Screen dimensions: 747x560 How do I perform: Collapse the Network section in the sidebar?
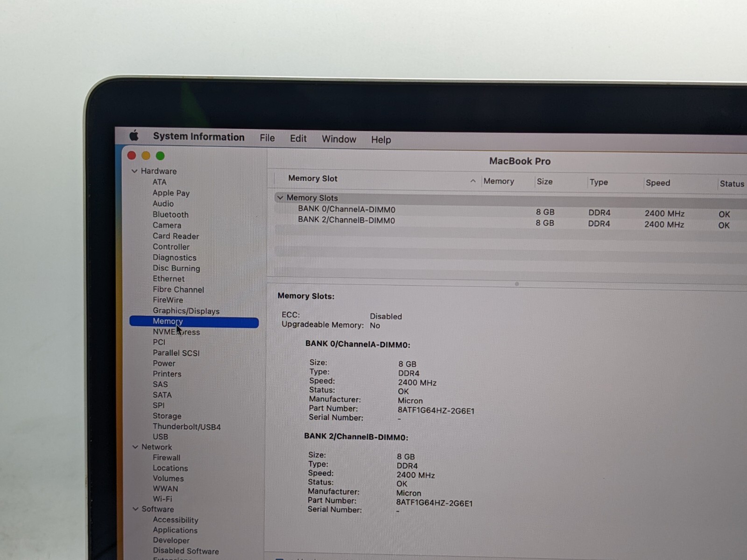click(x=135, y=447)
